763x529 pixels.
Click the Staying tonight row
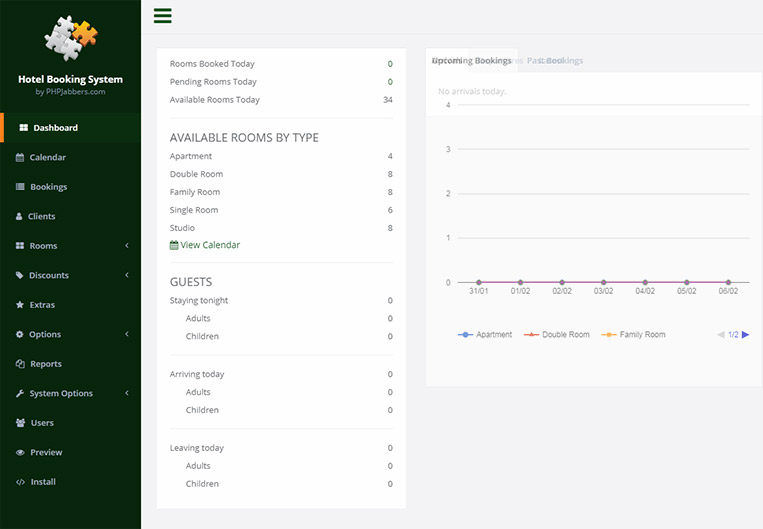281,300
